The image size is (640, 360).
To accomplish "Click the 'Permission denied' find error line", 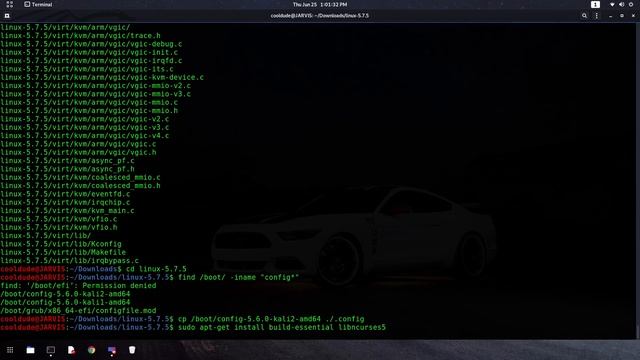I will click(78, 286).
